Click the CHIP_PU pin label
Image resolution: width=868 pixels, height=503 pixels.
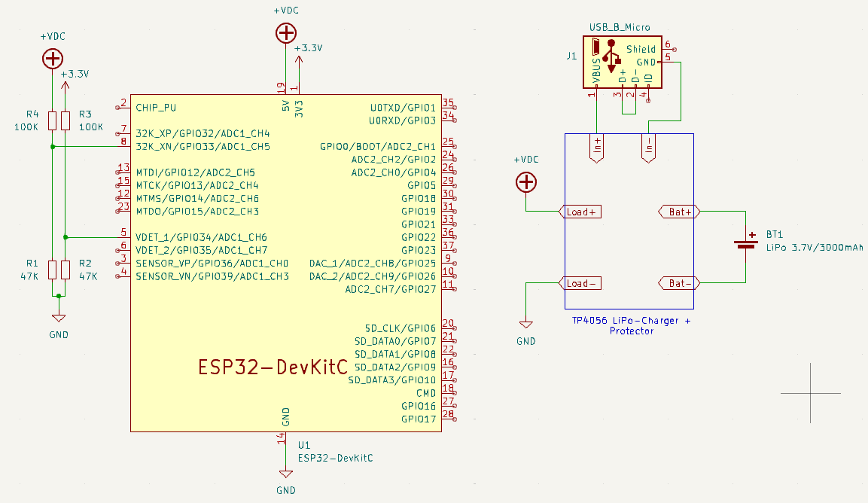[x=156, y=108]
